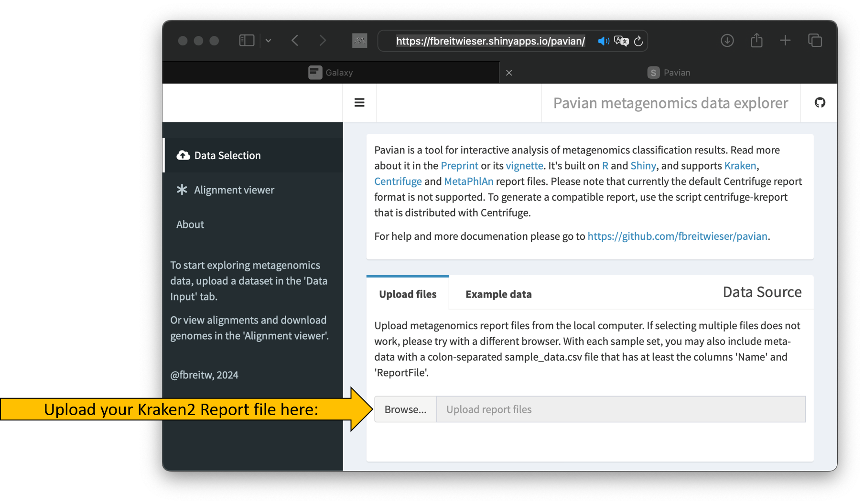864x504 pixels.
Task: Switch to Example data tab
Action: (x=498, y=294)
